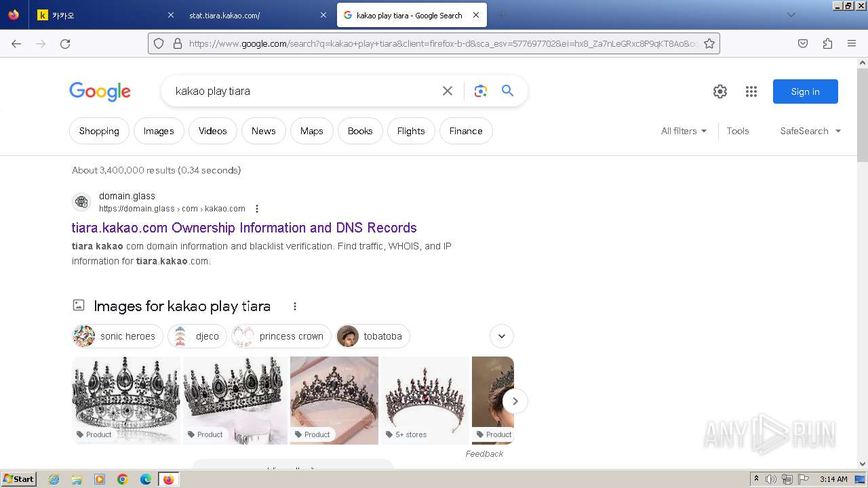View site security padlock info
Screen dimensions: 868x488
point(178,43)
